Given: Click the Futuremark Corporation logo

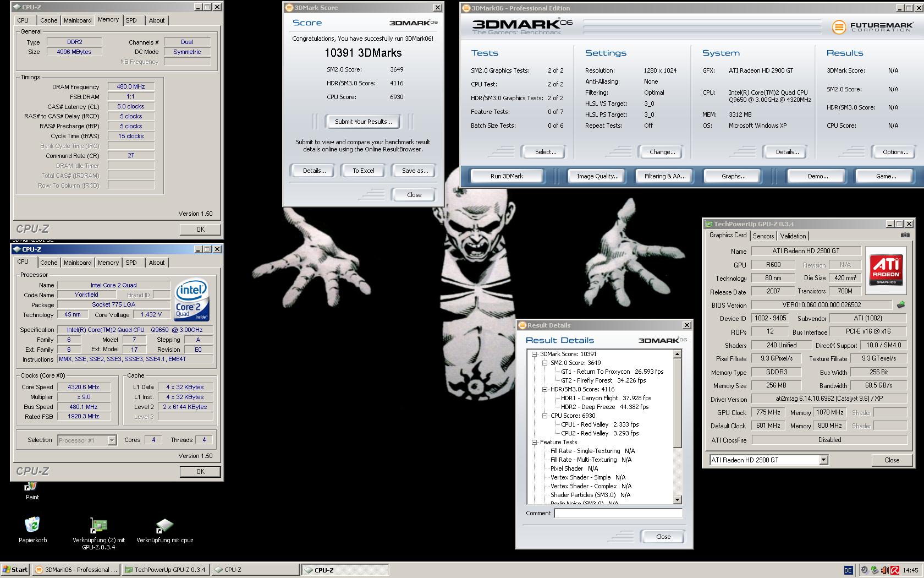Looking at the screenshot, I should (x=872, y=26).
